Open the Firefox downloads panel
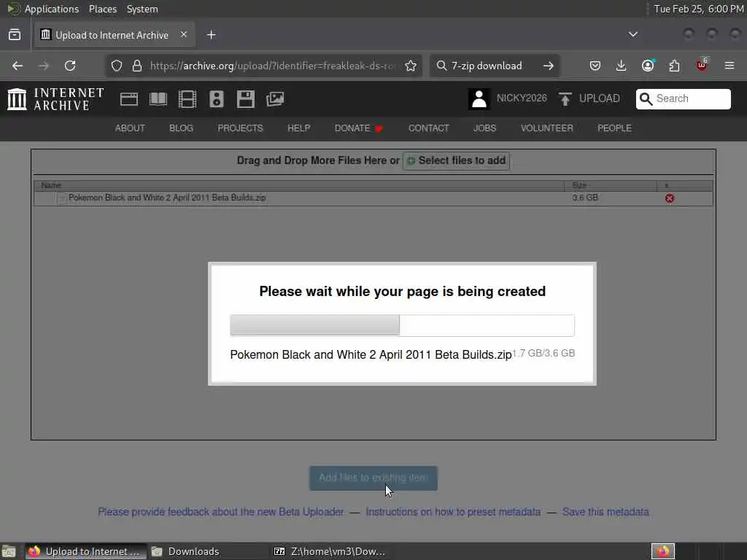The image size is (747, 560). [622, 66]
